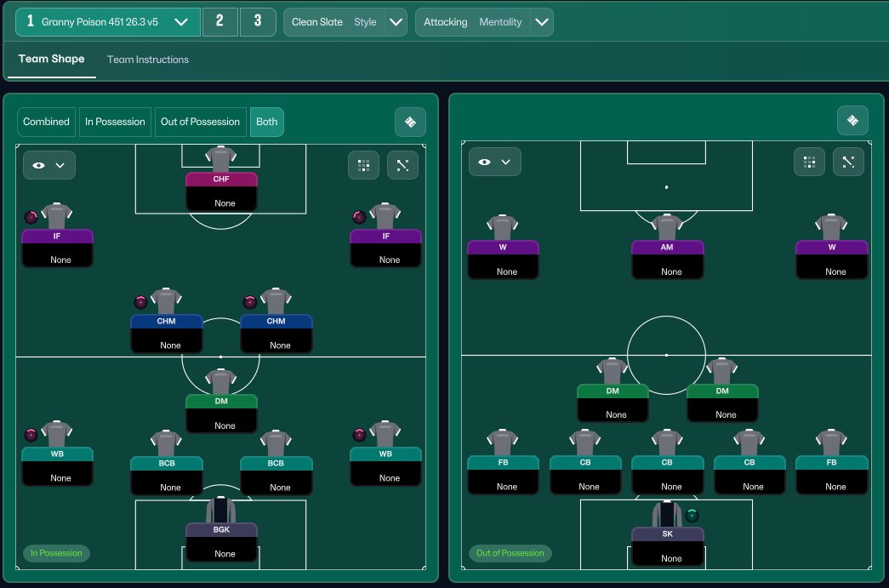Open the Team Instructions tab
The width and height of the screenshot is (889, 588).
148,60
